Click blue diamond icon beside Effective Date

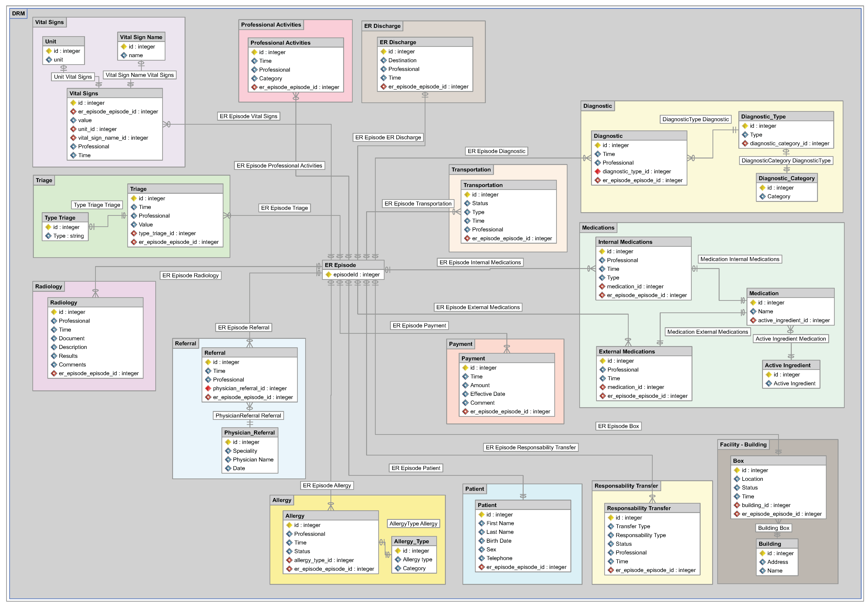click(x=465, y=394)
